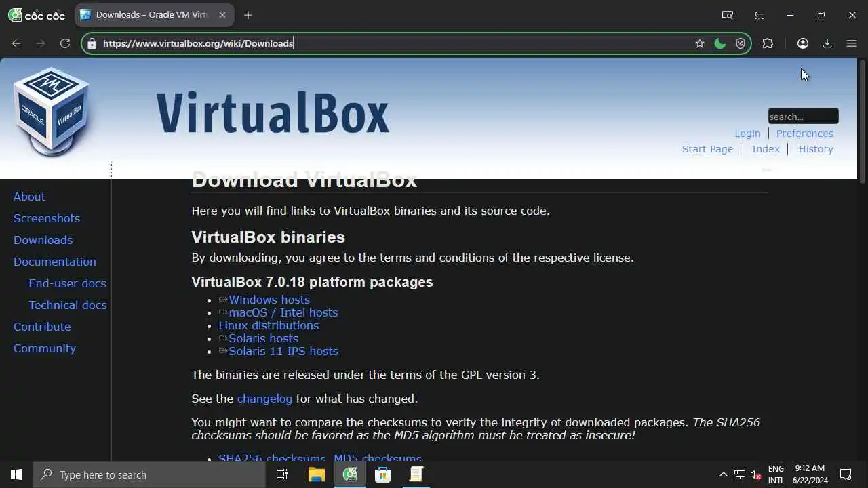This screenshot has width=868, height=488.
Task: Open Documentation in the sidebar
Action: click(x=55, y=262)
